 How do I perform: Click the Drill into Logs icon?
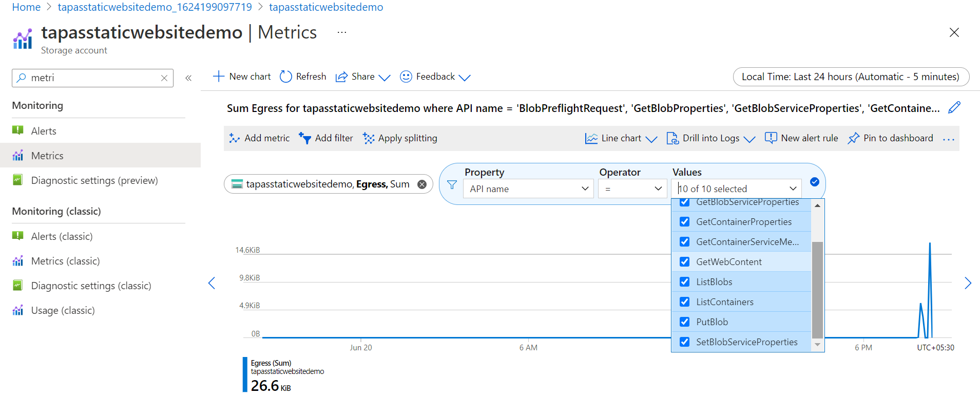tap(672, 138)
